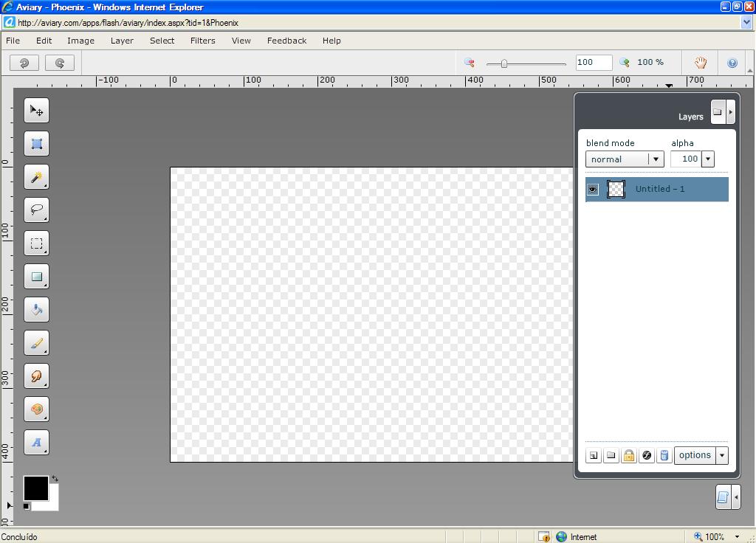Image resolution: width=756 pixels, height=543 pixels.
Task: Open the help question mark icon
Action: coord(732,63)
